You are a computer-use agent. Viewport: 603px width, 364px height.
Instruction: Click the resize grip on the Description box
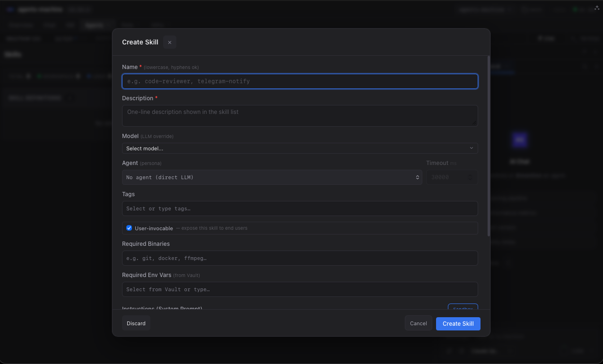pyautogui.click(x=474, y=123)
